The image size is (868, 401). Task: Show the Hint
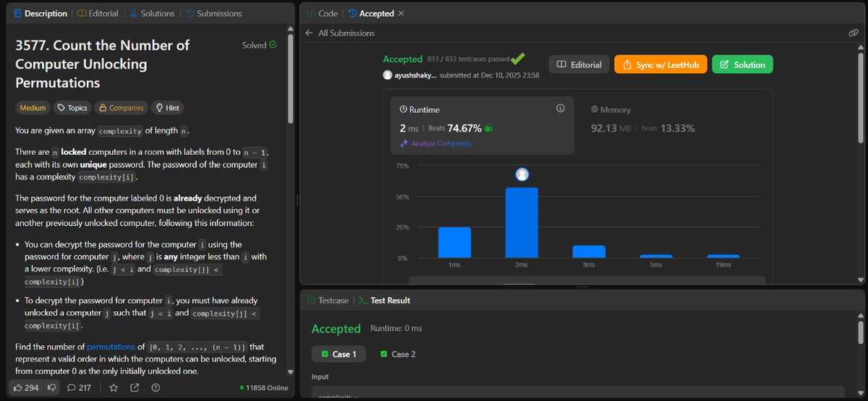click(167, 108)
